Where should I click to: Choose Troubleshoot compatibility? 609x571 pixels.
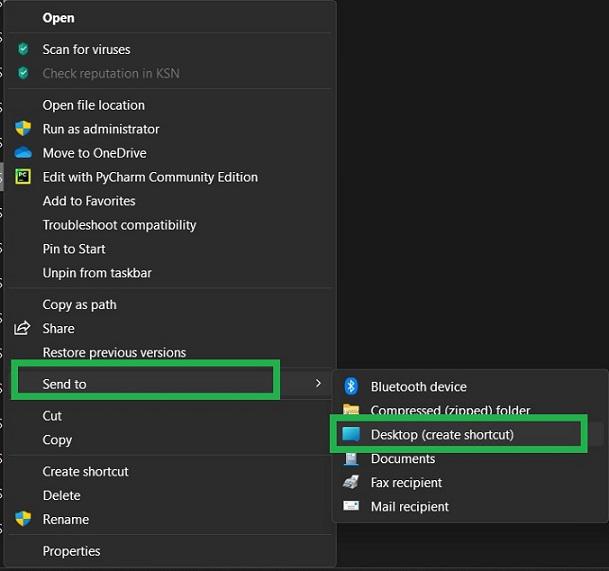pos(119,225)
